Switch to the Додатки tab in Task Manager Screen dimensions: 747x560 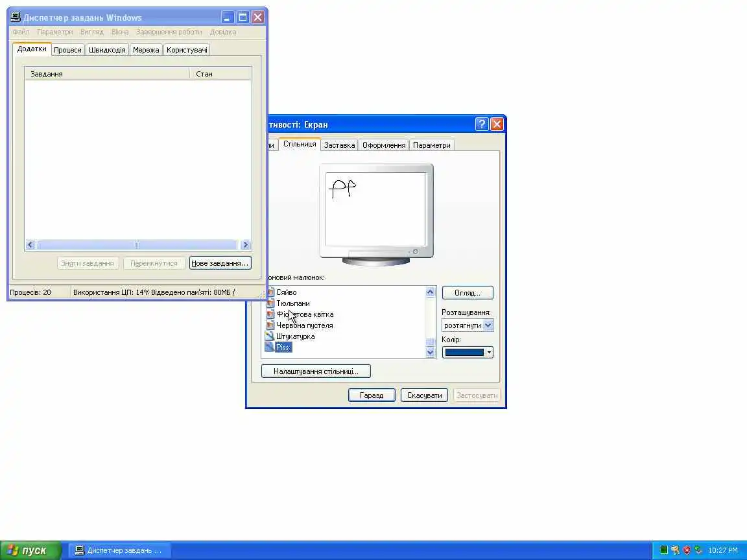point(32,49)
